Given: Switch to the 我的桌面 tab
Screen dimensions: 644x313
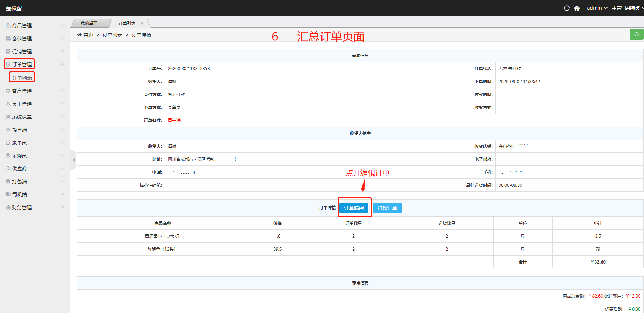Looking at the screenshot, I should 89,23.
